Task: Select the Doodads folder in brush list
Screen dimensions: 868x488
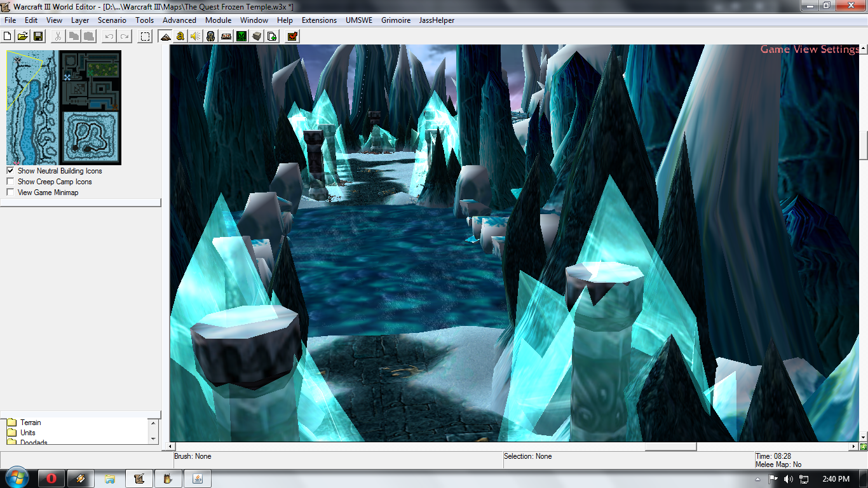Action: [27, 442]
